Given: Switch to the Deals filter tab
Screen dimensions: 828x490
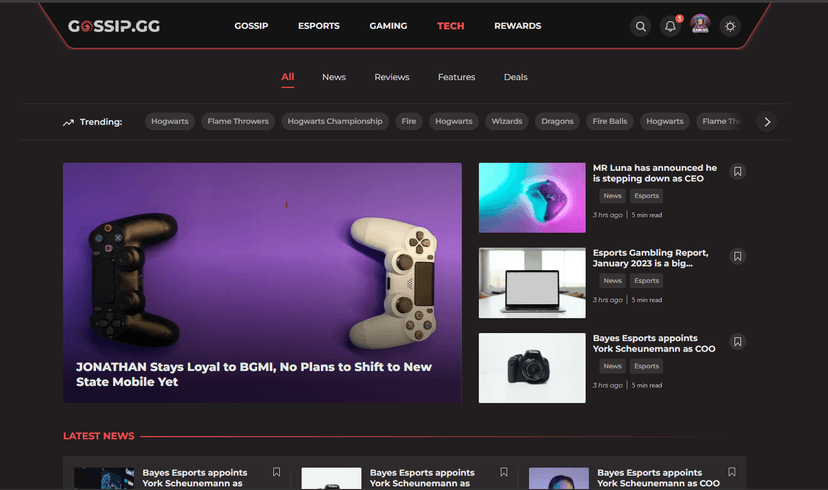Looking at the screenshot, I should (515, 77).
